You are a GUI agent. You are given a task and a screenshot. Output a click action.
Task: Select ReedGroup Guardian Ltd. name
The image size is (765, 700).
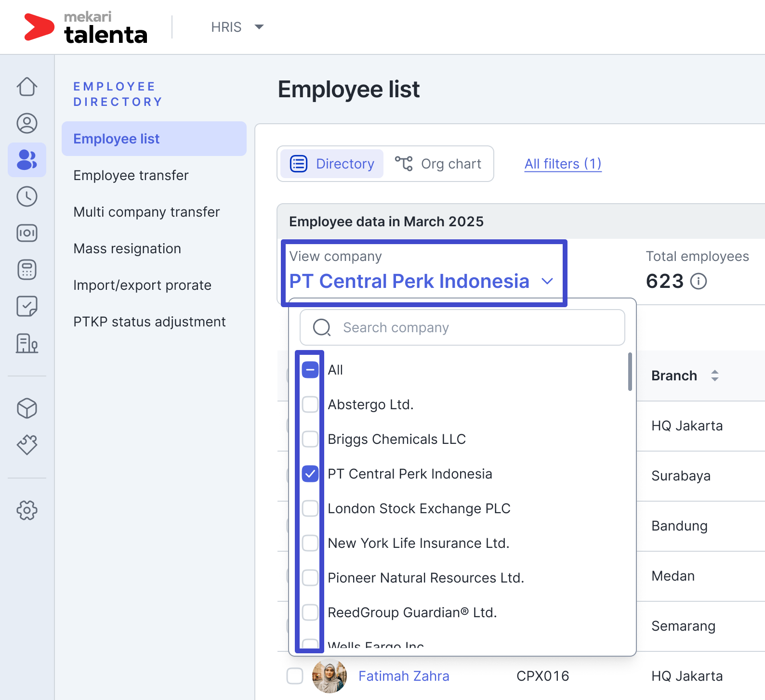point(412,612)
